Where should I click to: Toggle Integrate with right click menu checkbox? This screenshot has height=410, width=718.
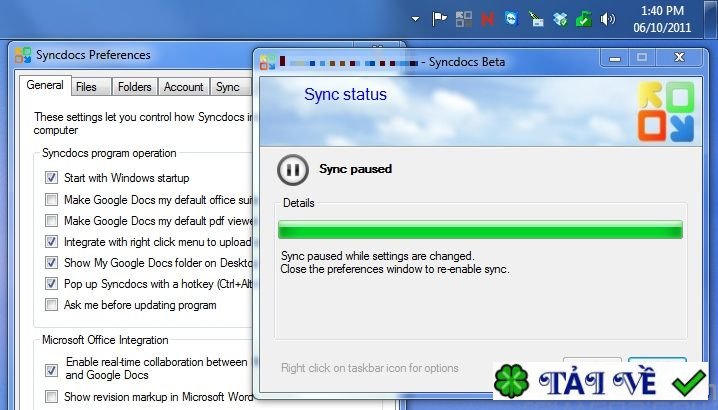point(51,241)
